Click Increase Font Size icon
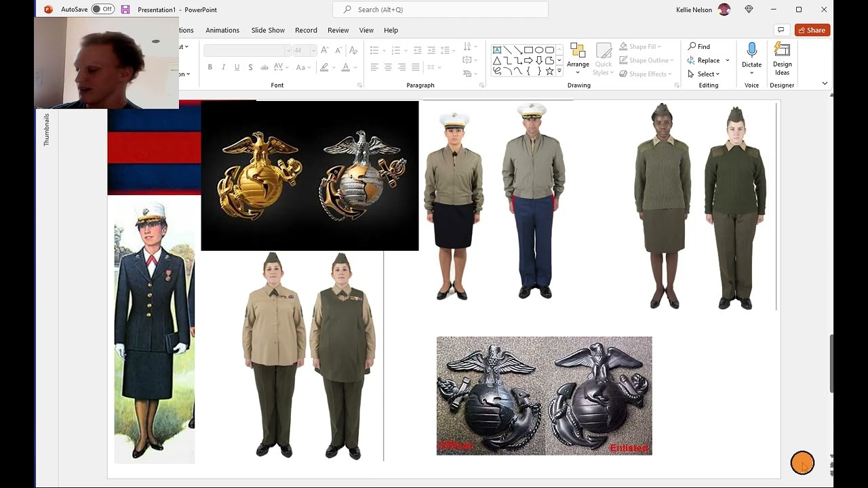This screenshot has width=868, height=488. 325,50
